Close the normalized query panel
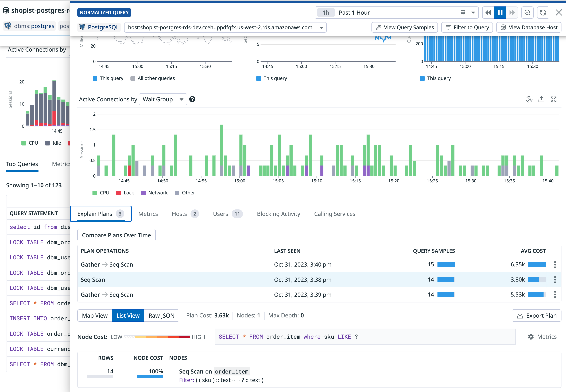This screenshot has width=566, height=392. point(559,13)
